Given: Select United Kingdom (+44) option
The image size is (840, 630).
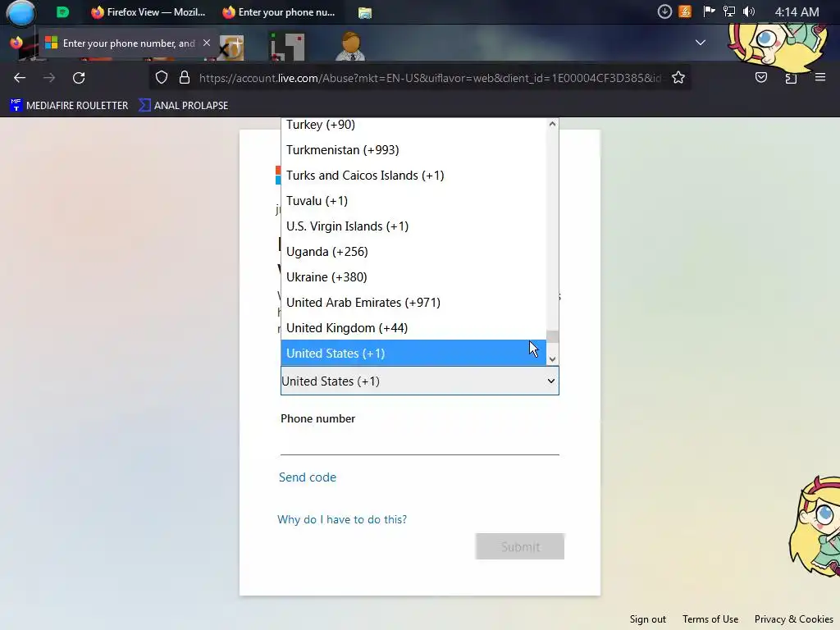Looking at the screenshot, I should pos(413,328).
